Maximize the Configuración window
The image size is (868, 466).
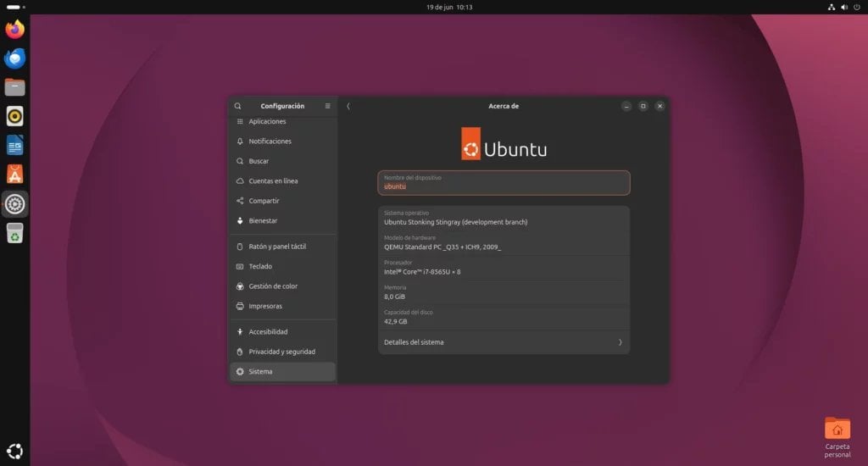pos(643,106)
